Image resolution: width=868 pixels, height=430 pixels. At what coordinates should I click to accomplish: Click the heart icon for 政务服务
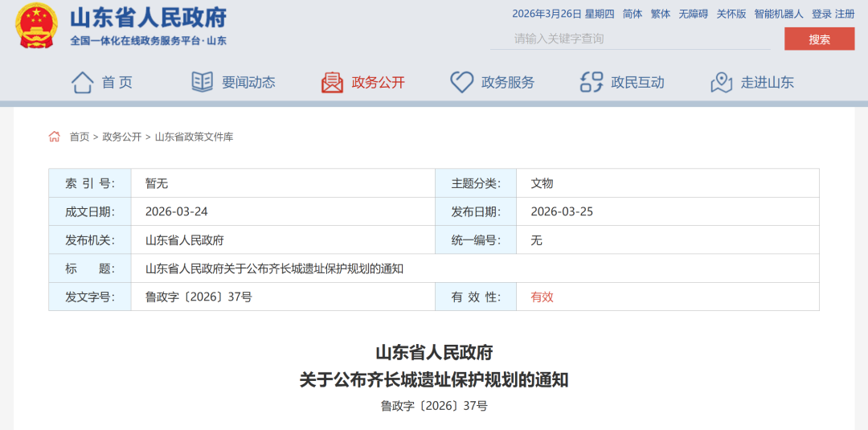(x=461, y=82)
